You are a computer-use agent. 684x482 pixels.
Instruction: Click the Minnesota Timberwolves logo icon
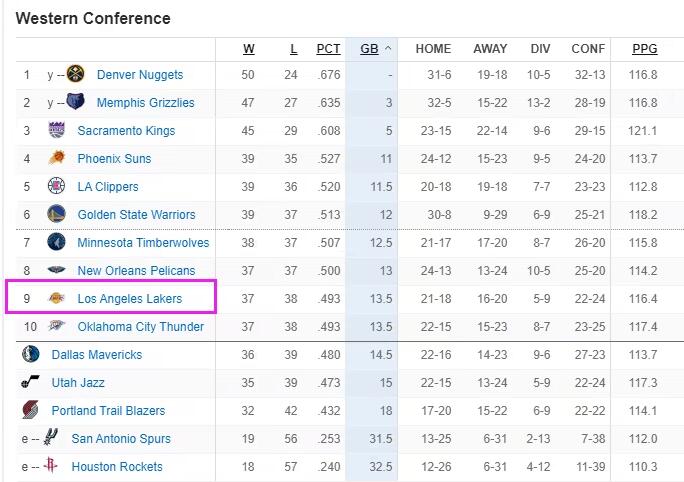[56, 243]
